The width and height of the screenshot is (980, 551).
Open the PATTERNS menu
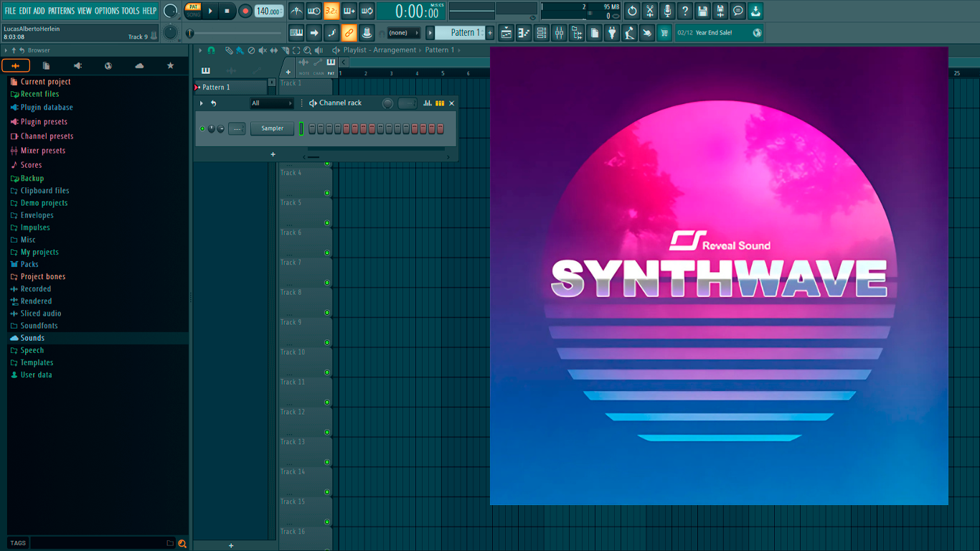pos(61,11)
